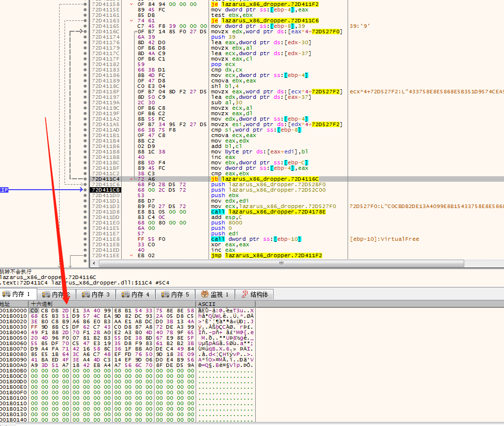Toggle breakpoint dot at address 72D4116C
This screenshot has width=504, height=426.
point(85,31)
